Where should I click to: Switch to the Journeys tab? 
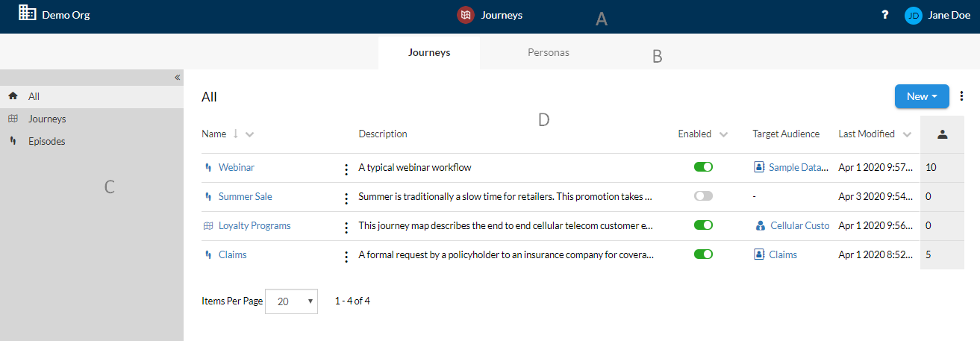[429, 53]
